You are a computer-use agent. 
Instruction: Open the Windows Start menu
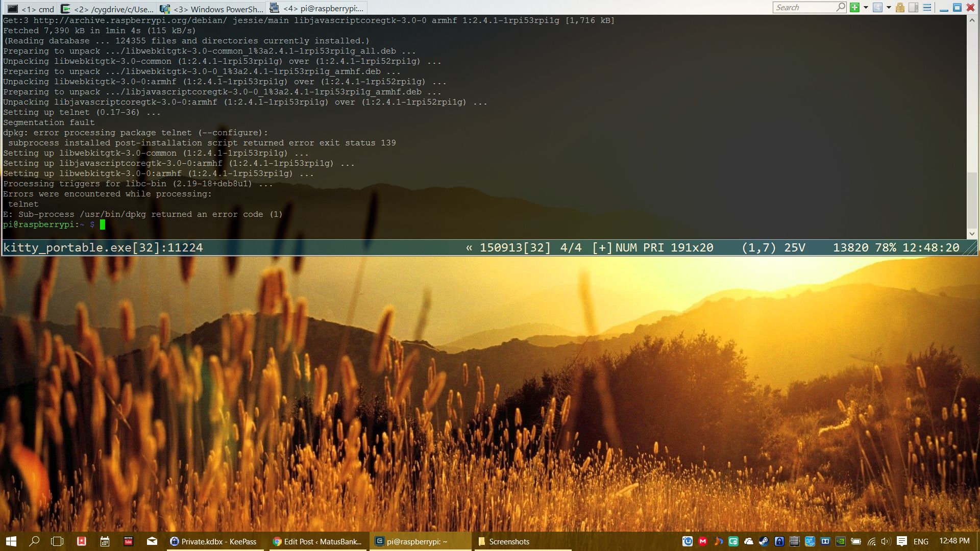pyautogui.click(x=11, y=541)
